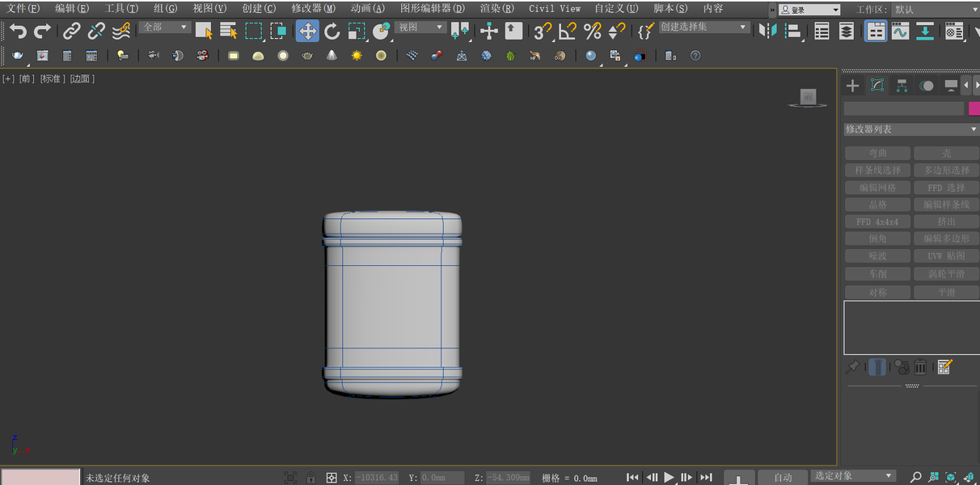Click the FFD 4x4x4 modifier button
980x485 pixels.
877,221
